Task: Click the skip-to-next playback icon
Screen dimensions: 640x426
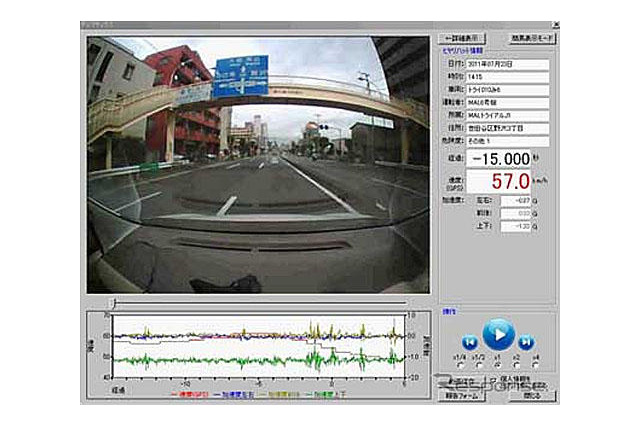Action: pyautogui.click(x=525, y=342)
